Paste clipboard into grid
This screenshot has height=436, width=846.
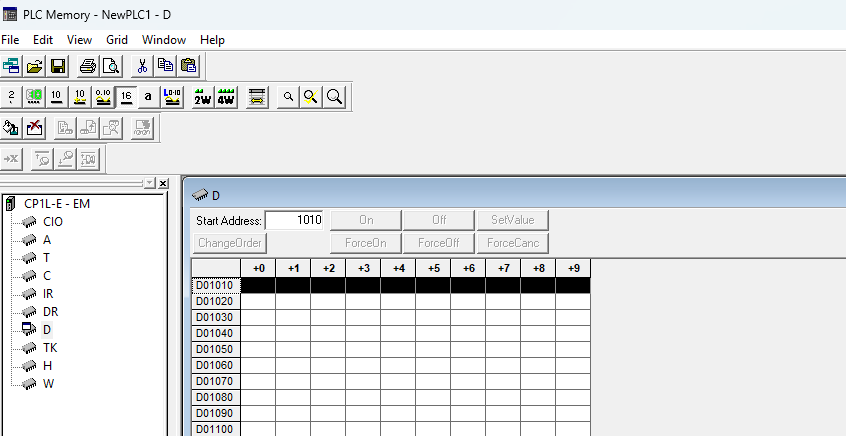coord(188,66)
